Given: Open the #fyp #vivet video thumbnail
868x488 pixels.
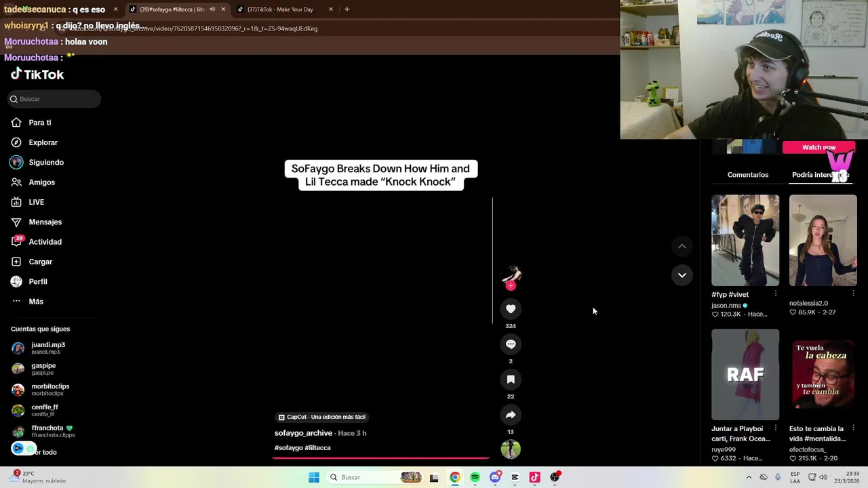Looking at the screenshot, I should click(x=745, y=241).
